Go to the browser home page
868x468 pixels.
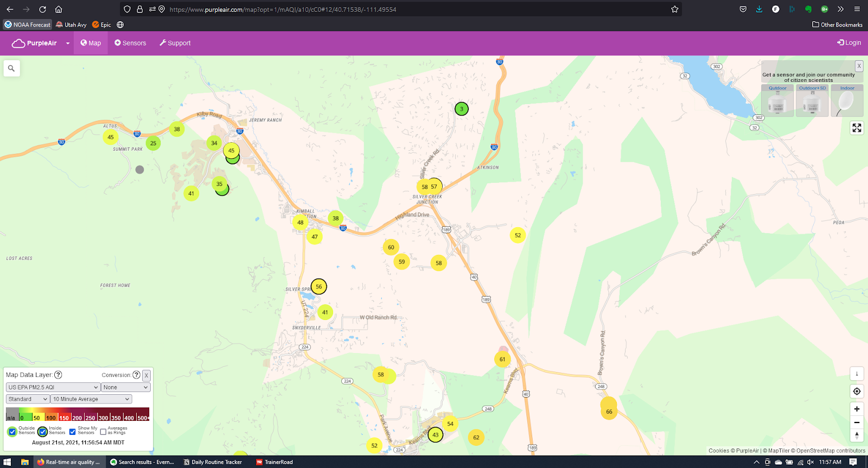[59, 9]
